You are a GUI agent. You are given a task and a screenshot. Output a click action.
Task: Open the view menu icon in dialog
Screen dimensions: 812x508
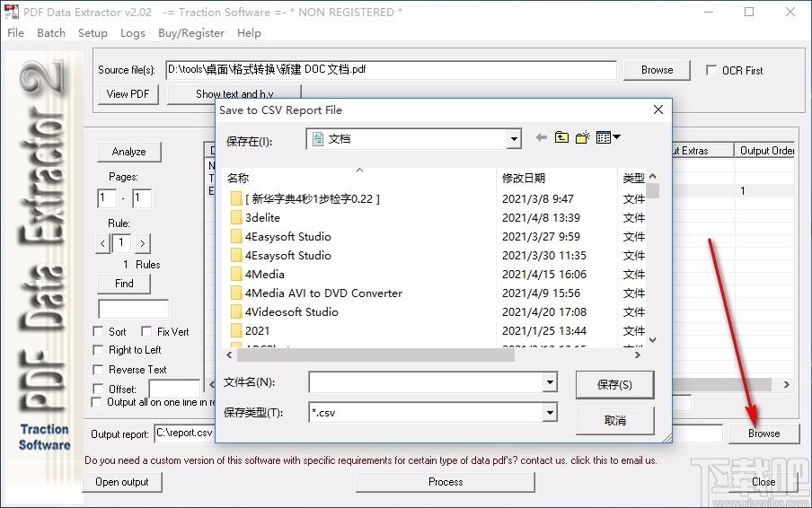(x=608, y=137)
